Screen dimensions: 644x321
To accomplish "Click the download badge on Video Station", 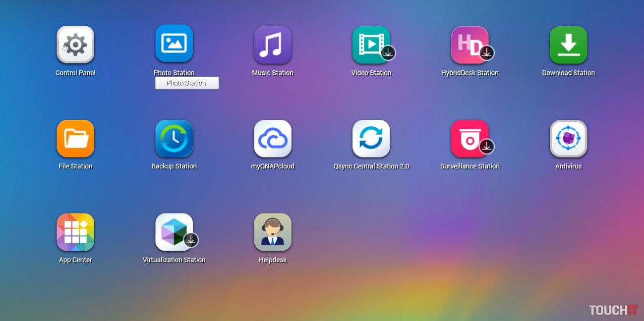I will pos(388,53).
